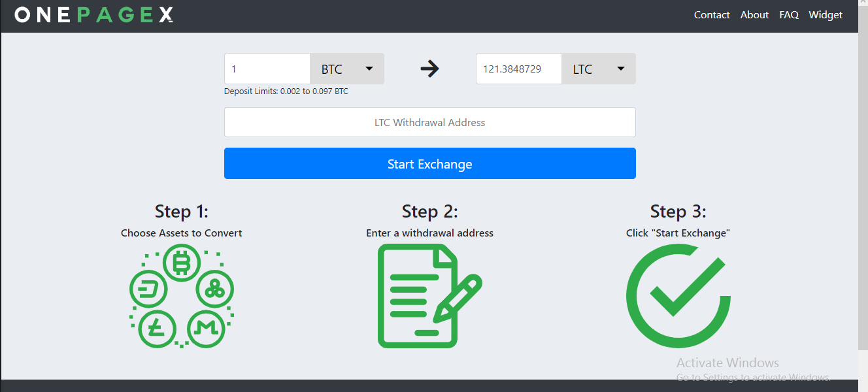Focus the receive amount field 121.3848729
Screen dimensions: 868x392
point(519,69)
